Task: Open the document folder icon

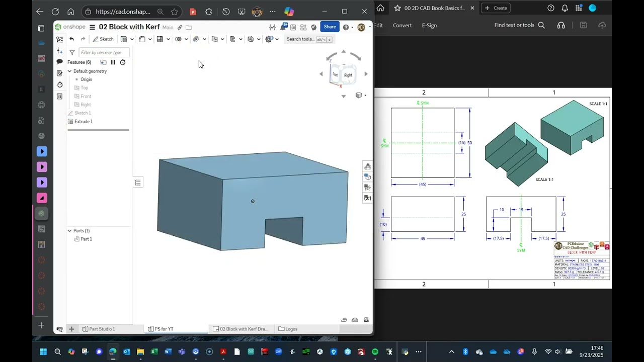Action: click(189, 27)
